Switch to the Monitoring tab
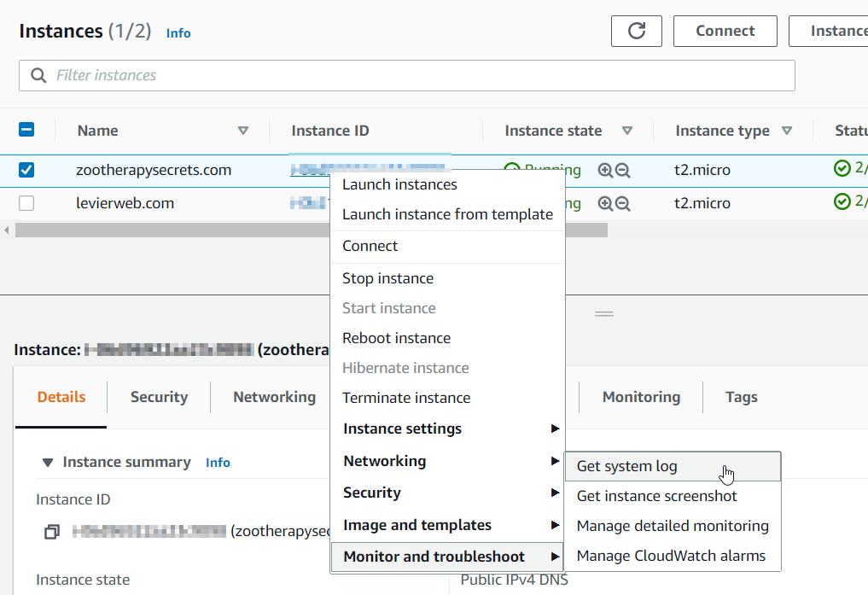Image resolution: width=868 pixels, height=595 pixels. click(641, 398)
